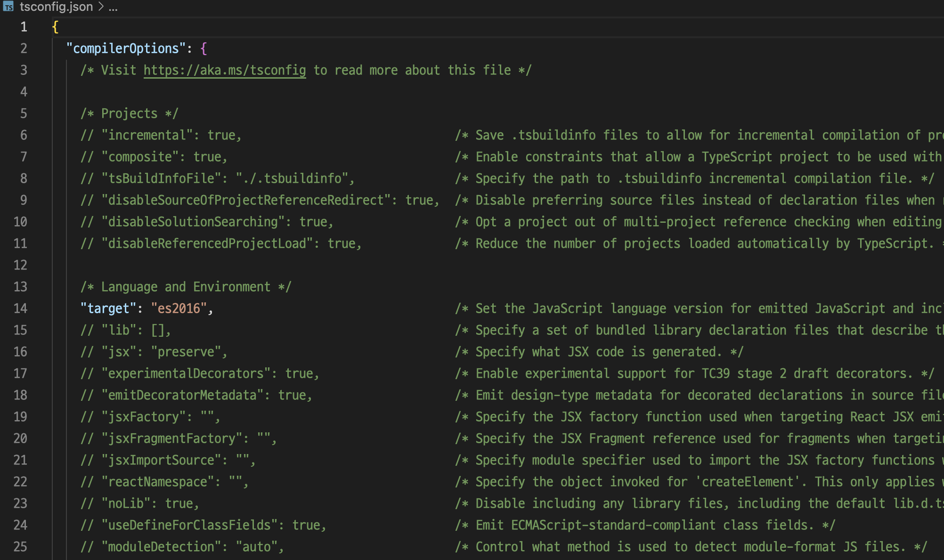The width and height of the screenshot is (944, 560).
Task: Click line number 14 in the gutter
Action: tap(20, 308)
